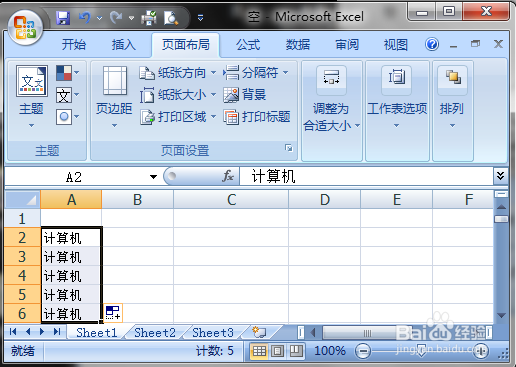Switch to Page Break Preview in status bar

tap(296, 351)
